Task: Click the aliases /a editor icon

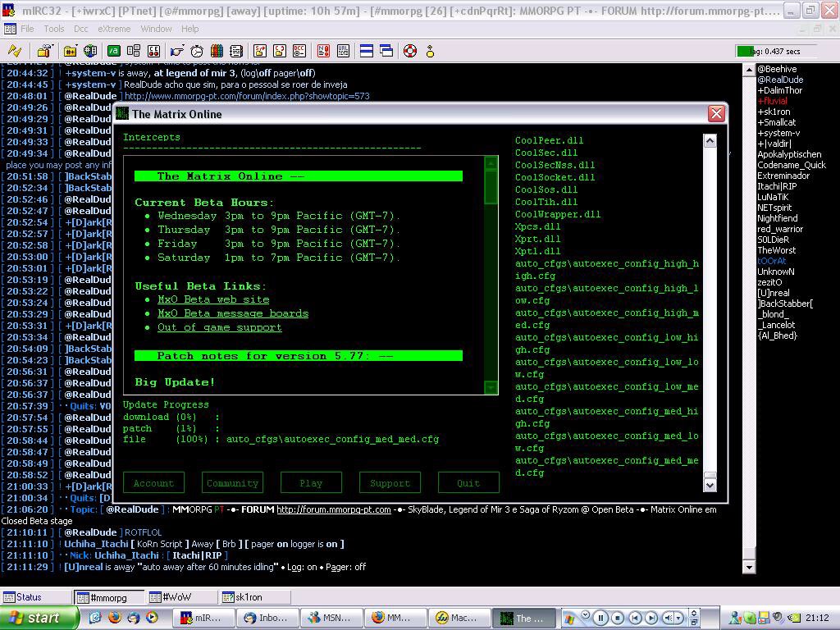Action: click(114, 51)
